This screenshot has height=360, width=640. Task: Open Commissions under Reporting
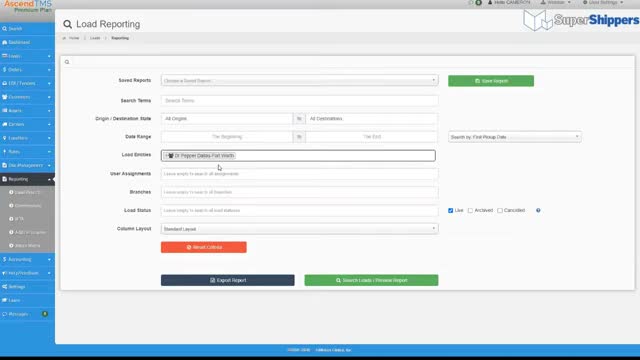(x=27, y=206)
